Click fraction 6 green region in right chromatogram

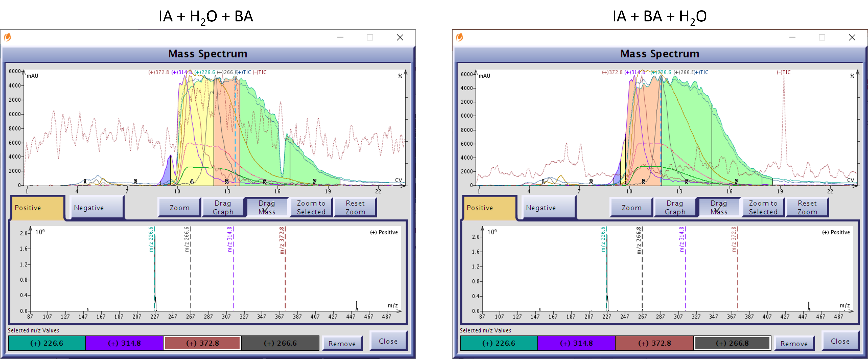(687, 132)
